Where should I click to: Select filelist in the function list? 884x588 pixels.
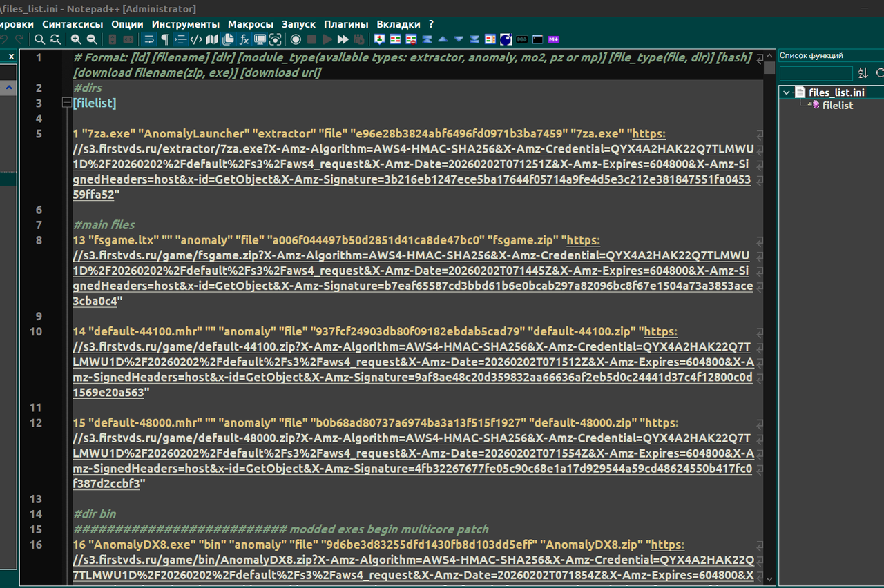point(838,106)
